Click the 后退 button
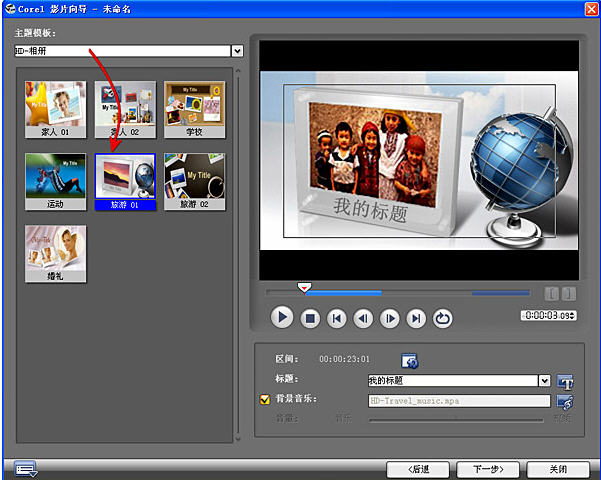The width and height of the screenshot is (601, 480). 418,469
